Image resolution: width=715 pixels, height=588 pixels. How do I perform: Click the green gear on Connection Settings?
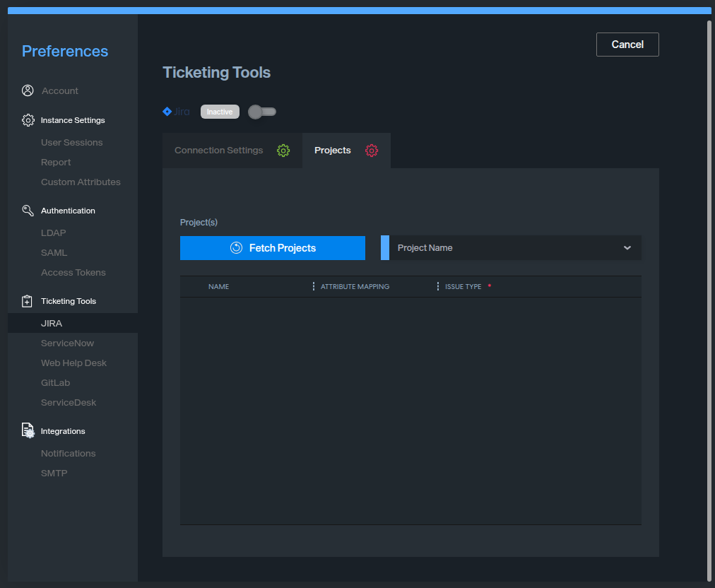[x=283, y=151]
